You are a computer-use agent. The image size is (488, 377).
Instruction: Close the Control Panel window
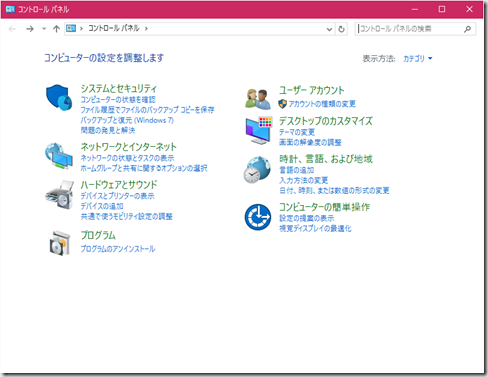pyautogui.click(x=469, y=9)
